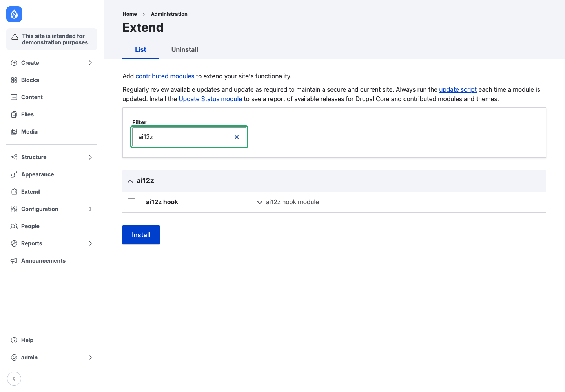The image size is (565, 392).
Task: Click the Install button
Action: 141,235
